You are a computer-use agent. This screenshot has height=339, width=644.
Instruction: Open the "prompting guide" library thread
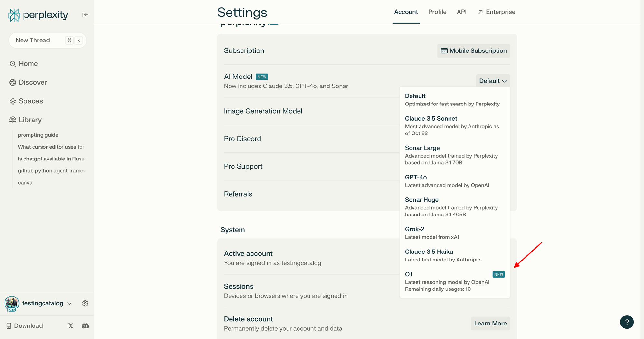38,135
